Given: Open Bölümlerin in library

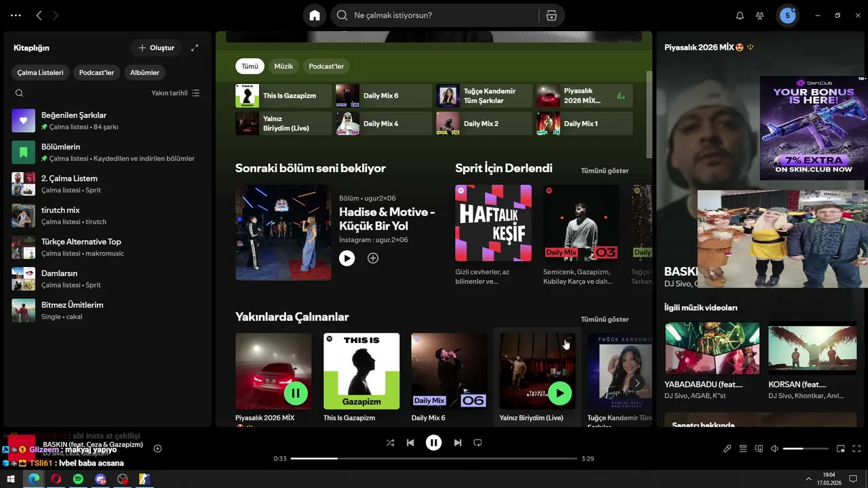Looking at the screenshot, I should (x=108, y=152).
